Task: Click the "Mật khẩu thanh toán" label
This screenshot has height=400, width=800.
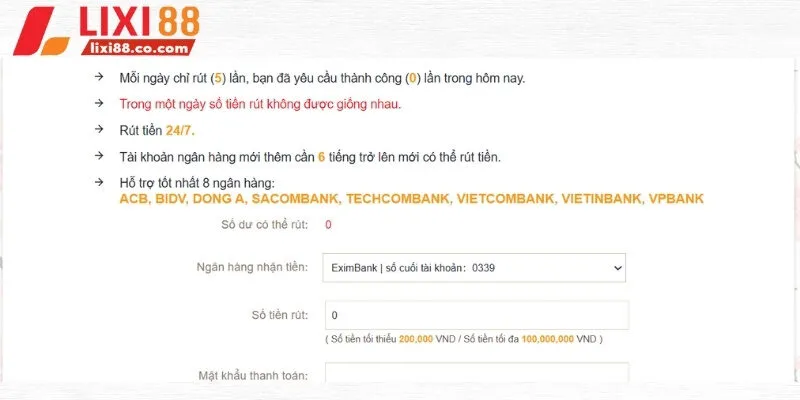Action: (x=253, y=376)
